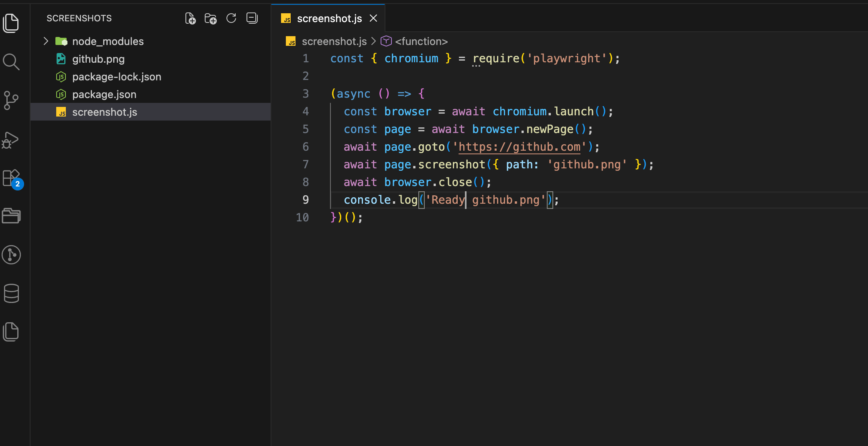
Task: Open the Extensions view showing 2 notifications
Action: tap(11, 178)
